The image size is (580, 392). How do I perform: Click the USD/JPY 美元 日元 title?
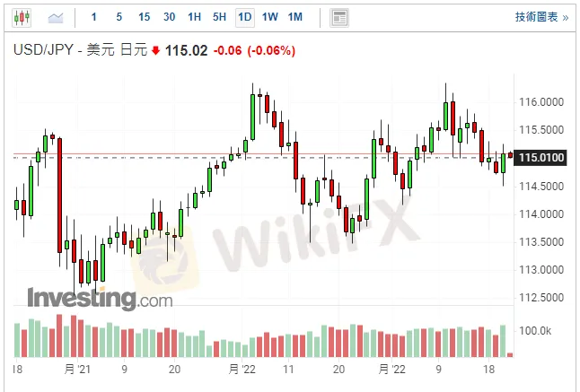pos(79,51)
